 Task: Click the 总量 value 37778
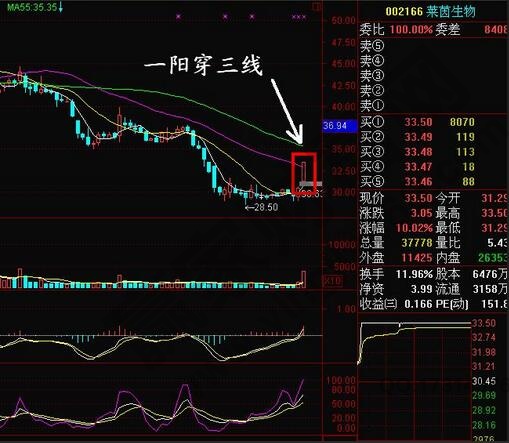[x=417, y=243]
